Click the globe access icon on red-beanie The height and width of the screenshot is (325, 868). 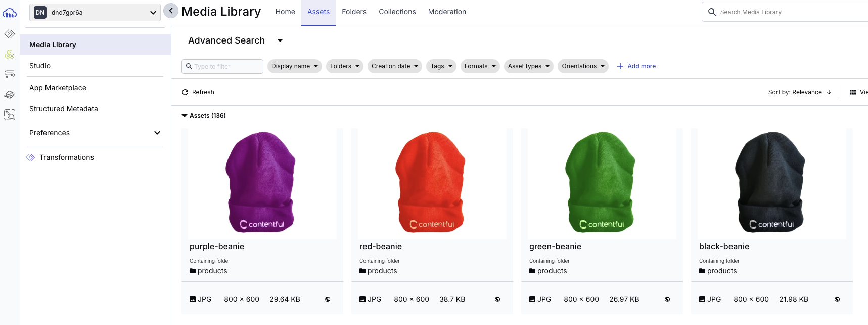pos(497,299)
